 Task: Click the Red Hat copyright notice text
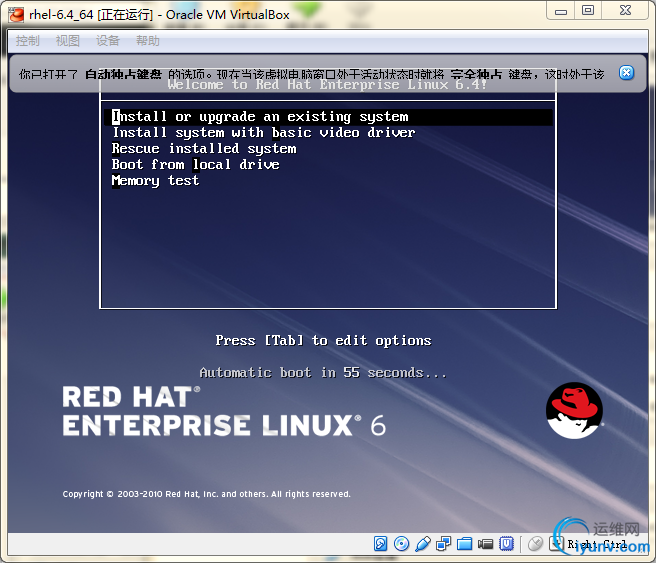[x=206, y=494]
